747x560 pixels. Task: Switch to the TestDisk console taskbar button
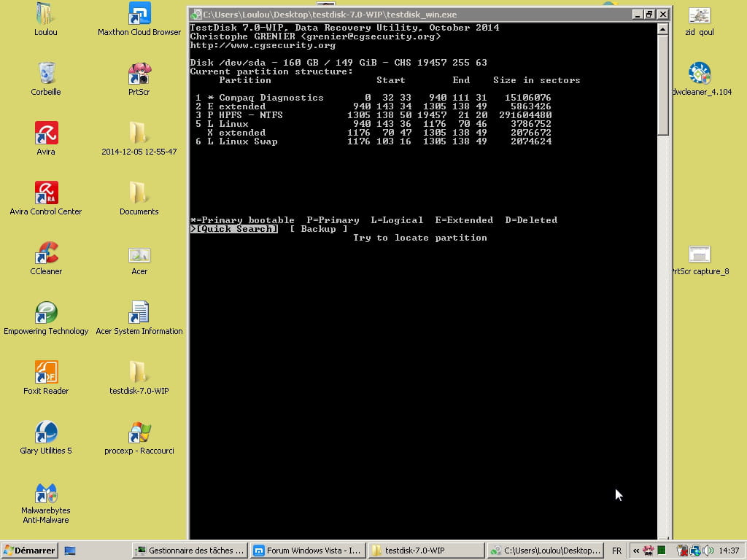click(545, 551)
